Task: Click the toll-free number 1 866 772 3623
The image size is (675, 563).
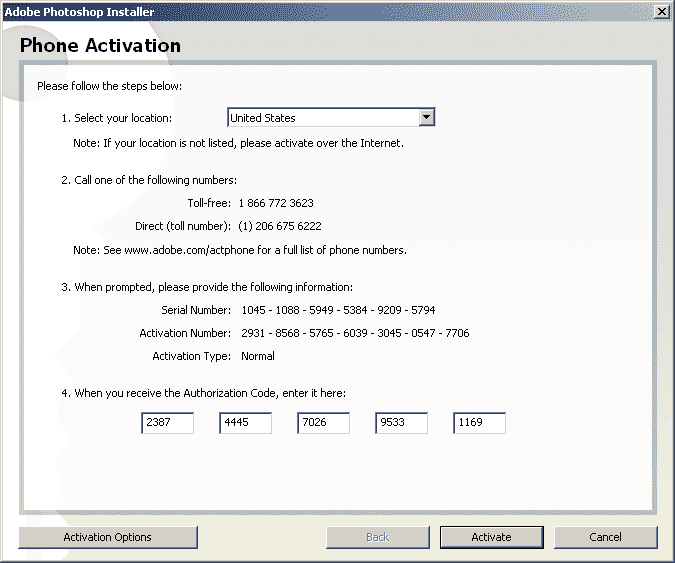Action: click(x=276, y=203)
